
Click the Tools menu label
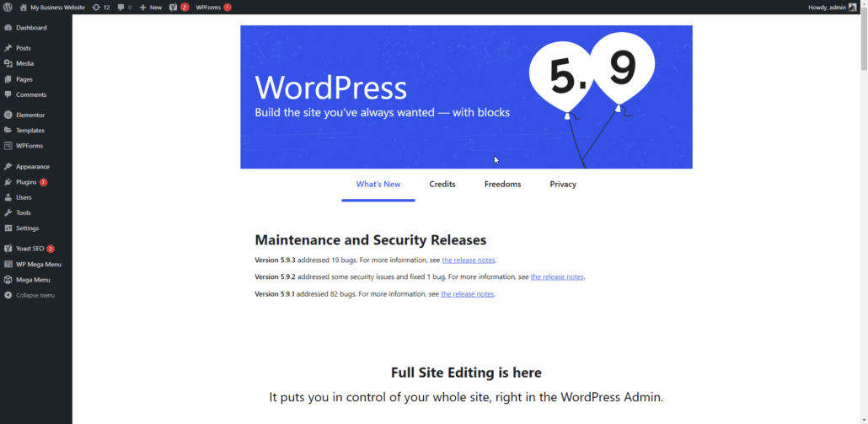[x=24, y=213]
